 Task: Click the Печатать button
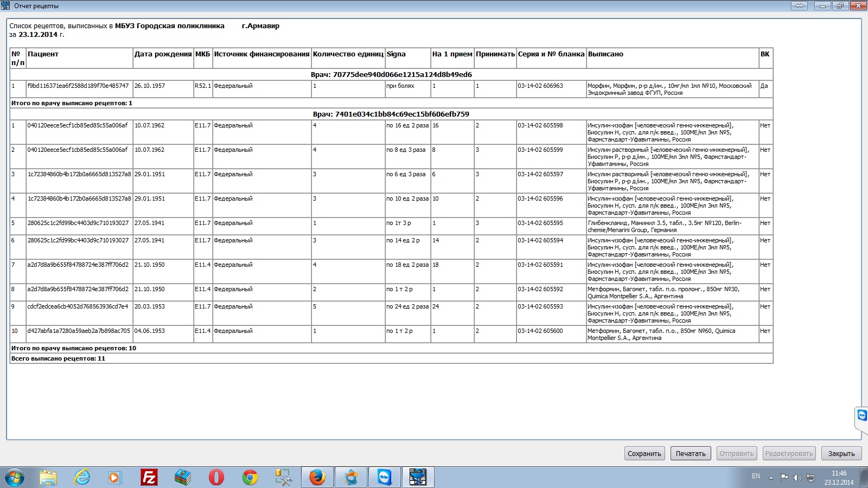coord(691,453)
